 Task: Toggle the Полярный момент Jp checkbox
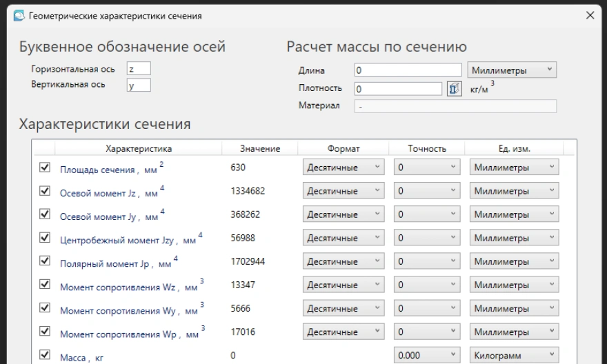click(x=46, y=261)
